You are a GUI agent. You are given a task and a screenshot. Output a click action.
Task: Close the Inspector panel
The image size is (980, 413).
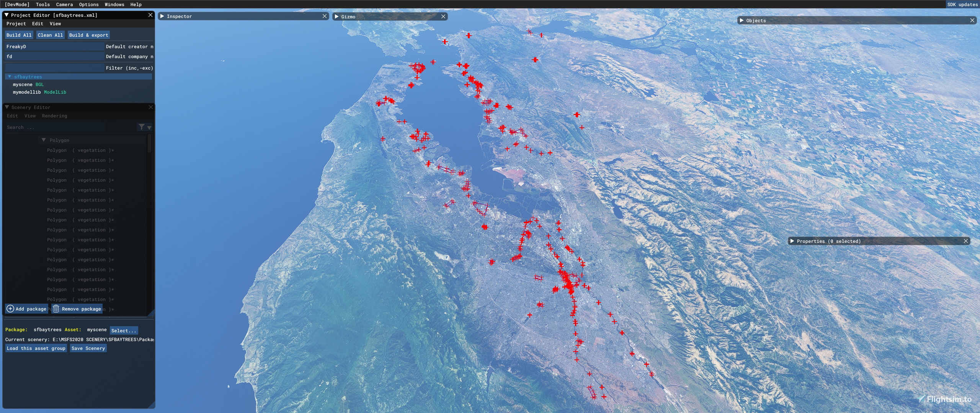pyautogui.click(x=325, y=16)
